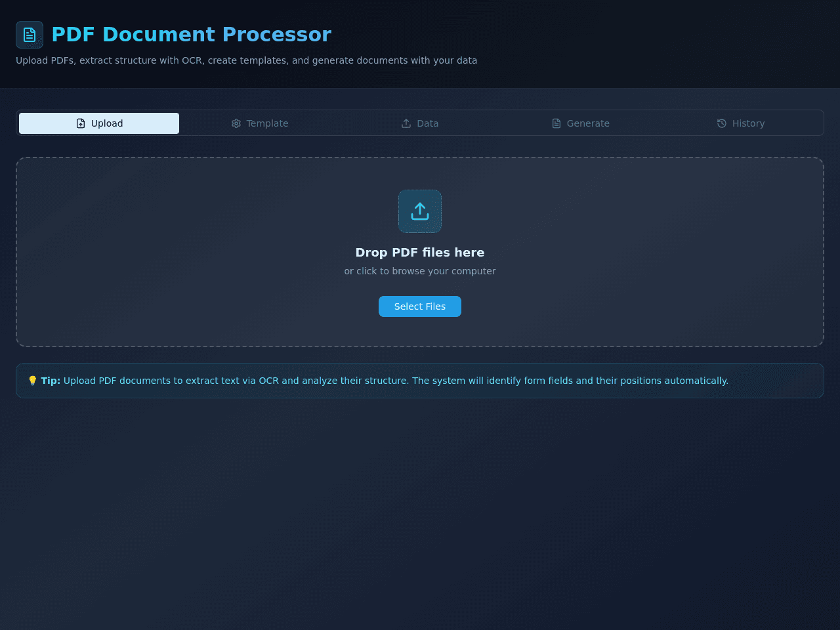The width and height of the screenshot is (840, 630).
Task: Click the lightbulb icon in the tip box
Action: 32,381
